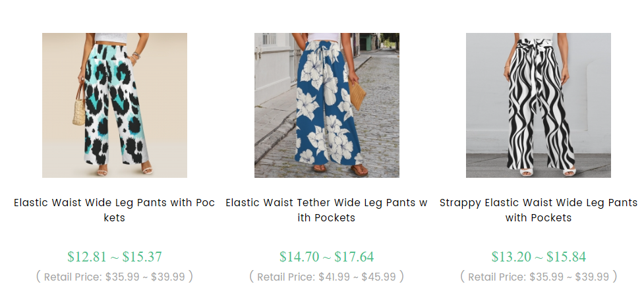Image resolution: width=644 pixels, height=303 pixels.
Task: Click the $17.64 price
Action: 354,257
